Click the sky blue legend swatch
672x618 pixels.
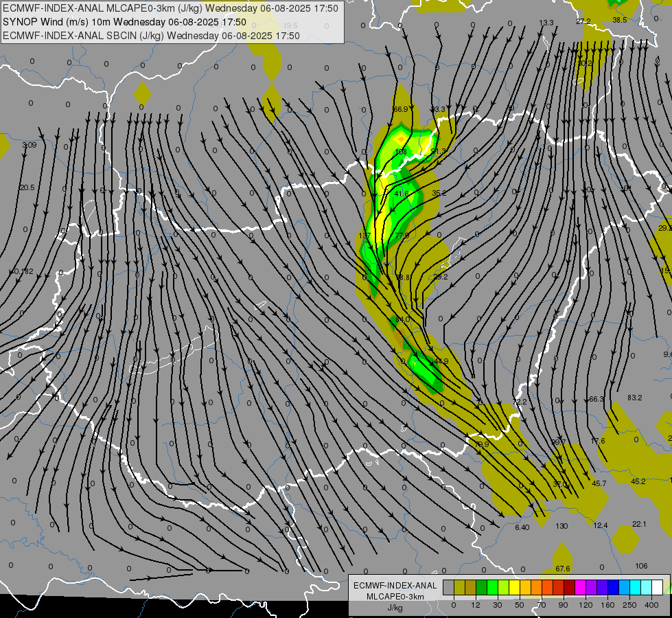point(625,588)
